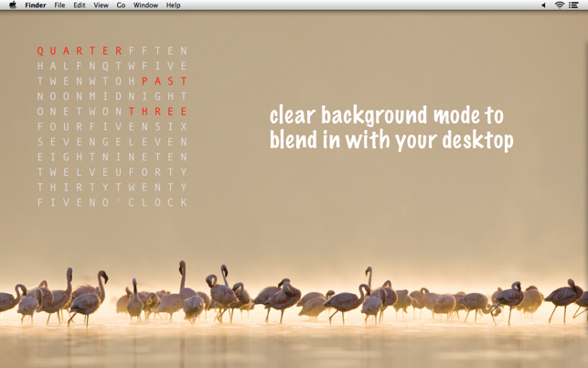Click the word NOON in the clock grid
The height and width of the screenshot is (368, 588).
[59, 96]
